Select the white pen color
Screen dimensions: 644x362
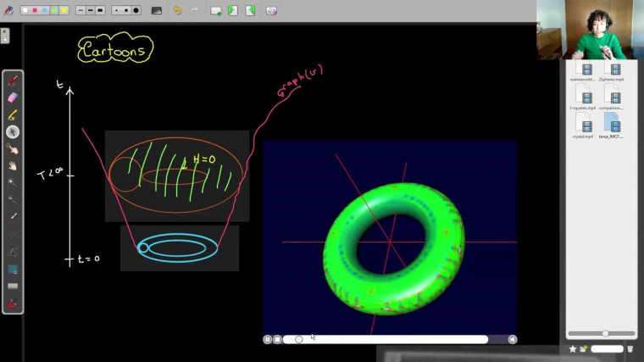[x=25, y=10]
